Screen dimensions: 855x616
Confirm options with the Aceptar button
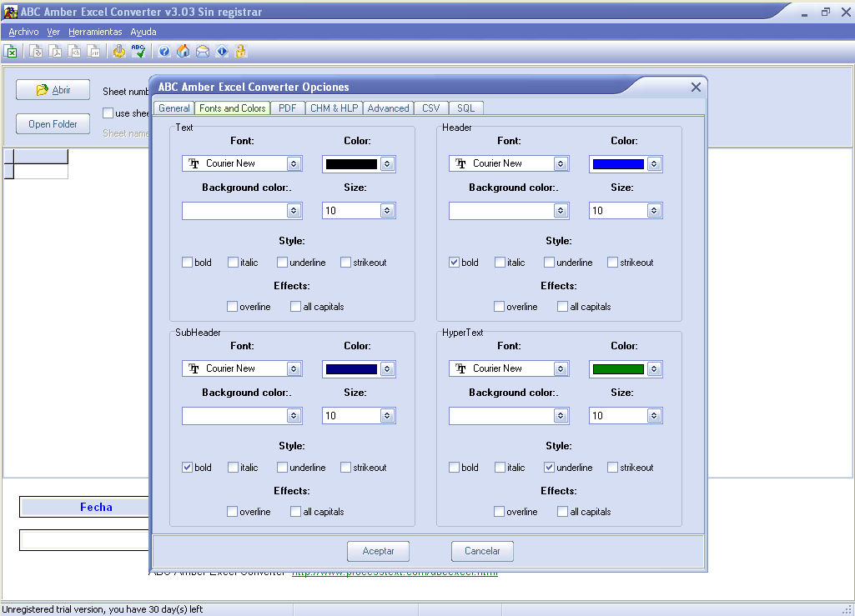379,551
